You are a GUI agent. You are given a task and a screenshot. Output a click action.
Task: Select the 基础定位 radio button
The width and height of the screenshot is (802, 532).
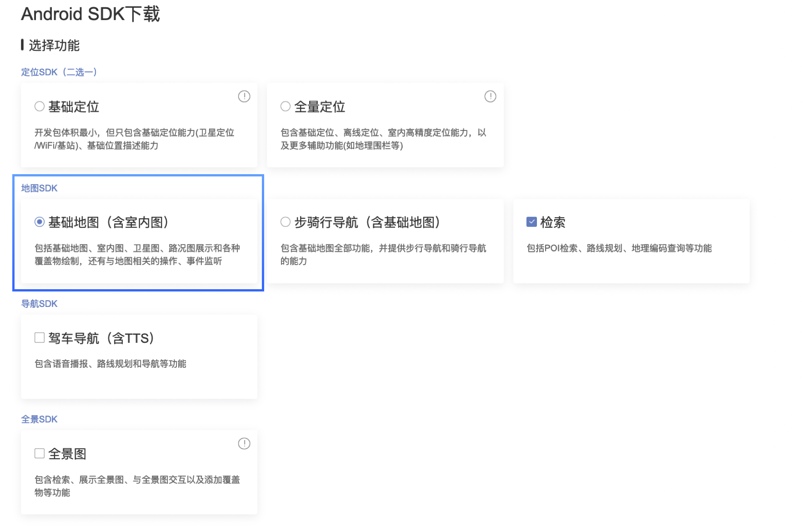pyautogui.click(x=40, y=106)
